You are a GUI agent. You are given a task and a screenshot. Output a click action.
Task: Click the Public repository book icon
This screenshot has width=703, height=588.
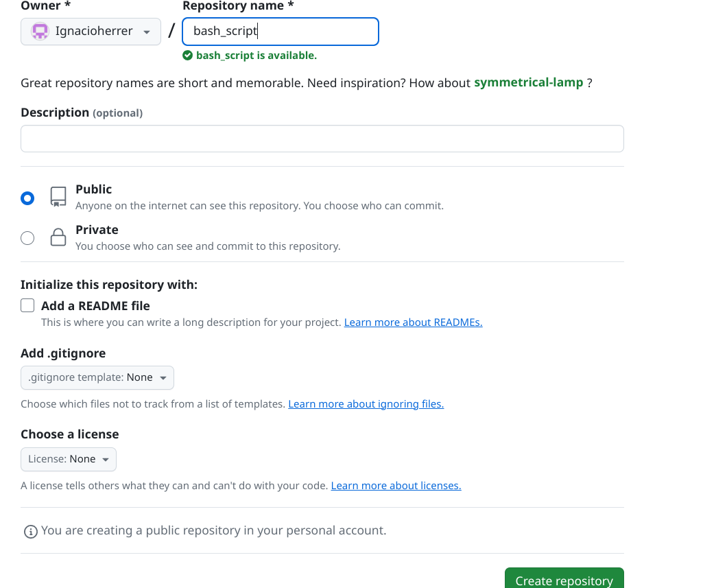point(58,197)
